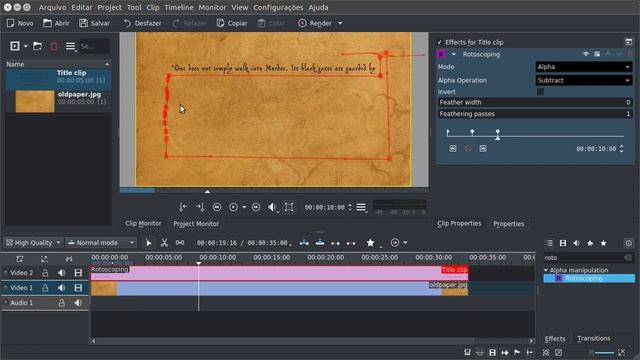
Task: Lock the Video 2 track
Action: pyautogui.click(x=45, y=273)
